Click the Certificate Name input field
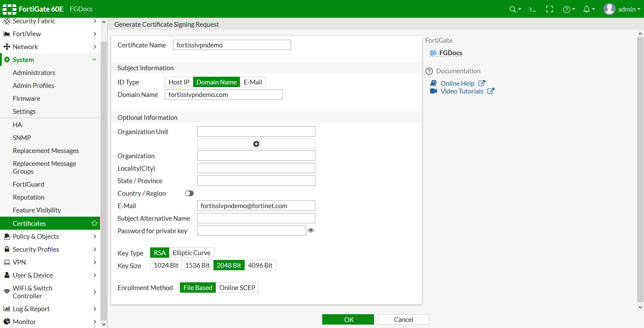The height and width of the screenshot is (328, 644). [x=232, y=45]
